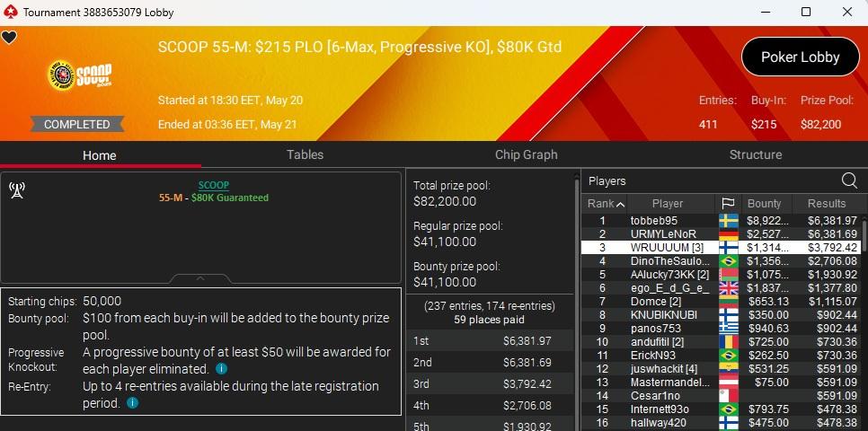Click the info icon beside Progressive Knockout text
The width and height of the screenshot is (868, 431).
click(x=221, y=368)
